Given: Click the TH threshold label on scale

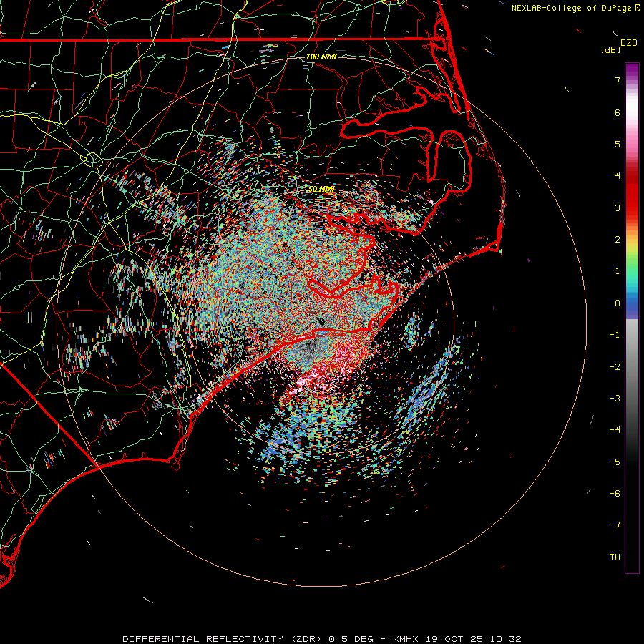Looking at the screenshot, I should click(615, 557).
